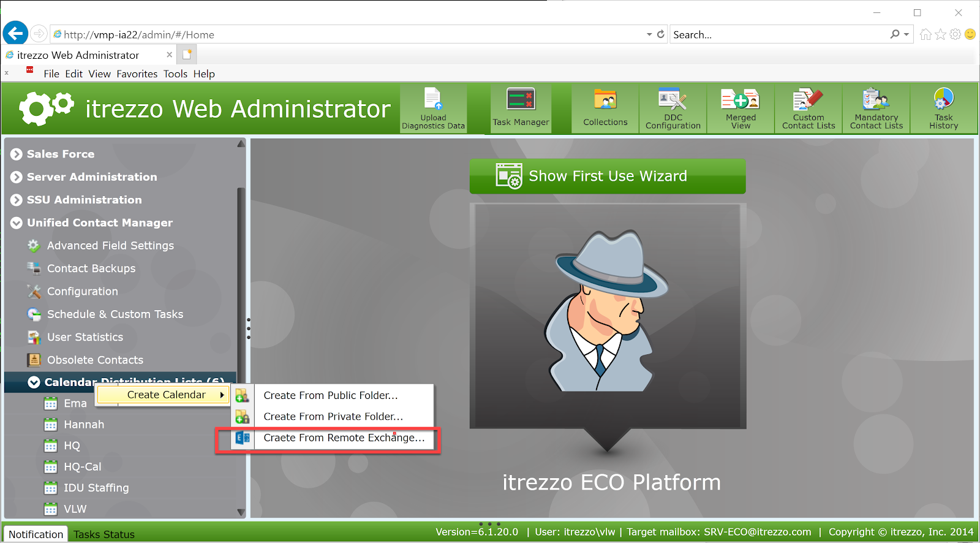Open the address bar dropdown arrow
Viewport: 980px width, 543px height.
pos(649,34)
